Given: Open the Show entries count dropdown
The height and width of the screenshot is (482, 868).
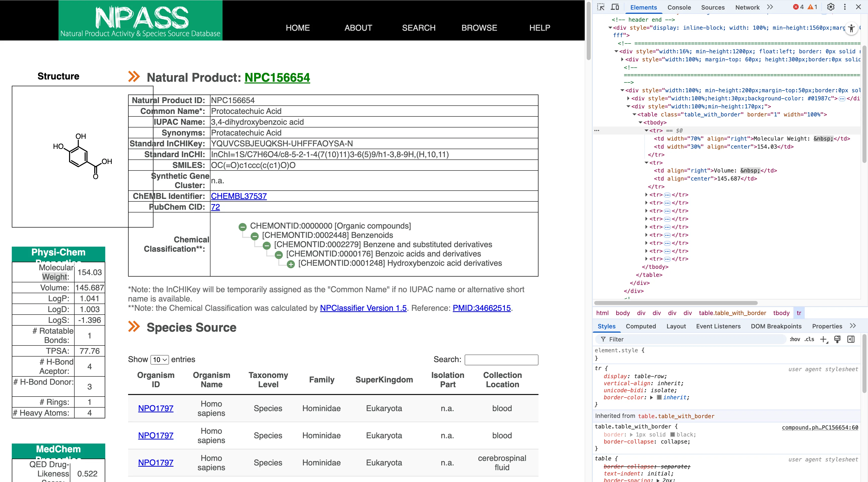Looking at the screenshot, I should pos(160,360).
